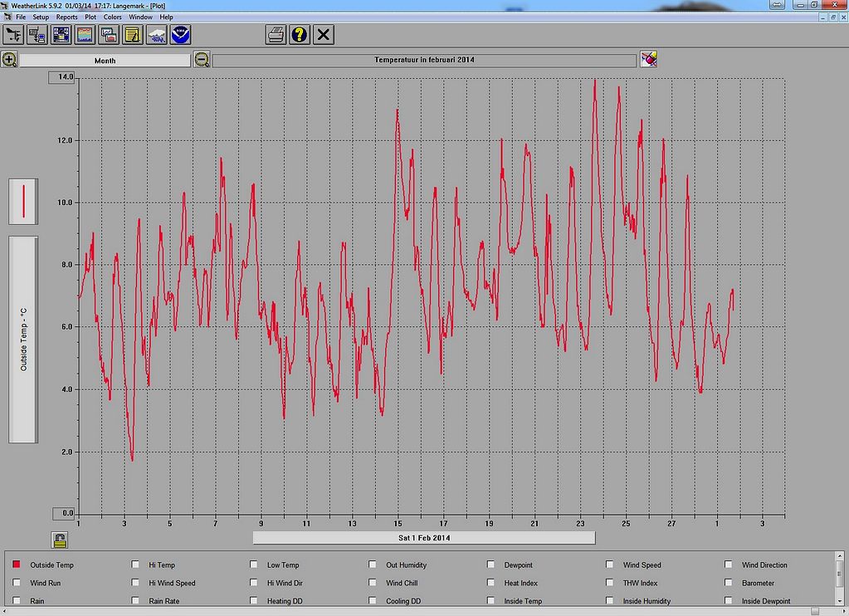Tick the Wind Run checkbox
This screenshot has height=616, width=849.
point(17,583)
